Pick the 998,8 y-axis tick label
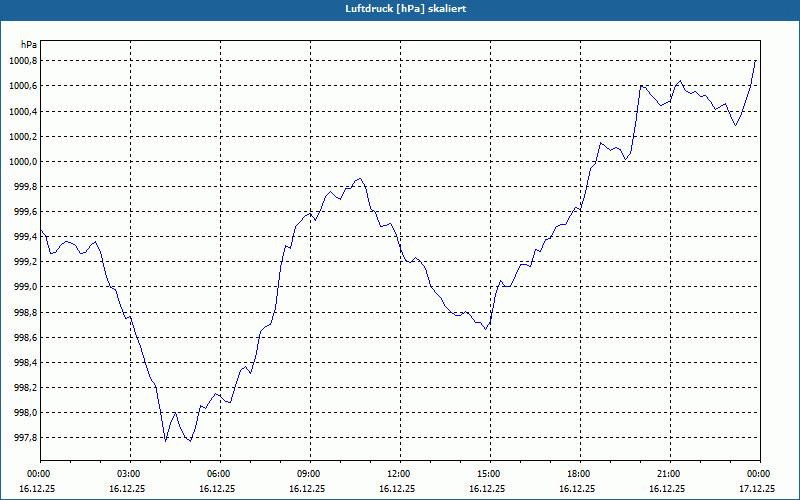800x500 pixels. (x=26, y=312)
